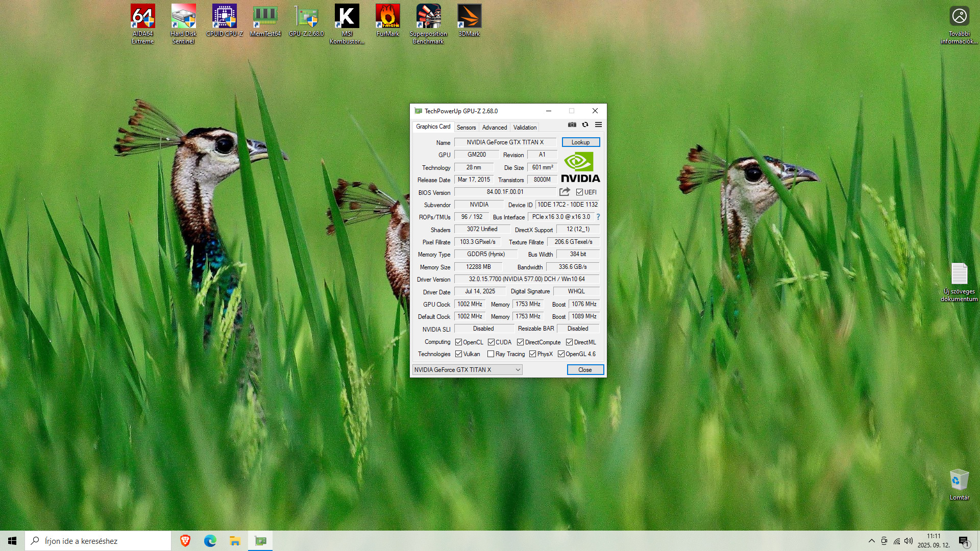
Task: Open the GPU-Z hamburger menu icon
Action: tap(598, 124)
